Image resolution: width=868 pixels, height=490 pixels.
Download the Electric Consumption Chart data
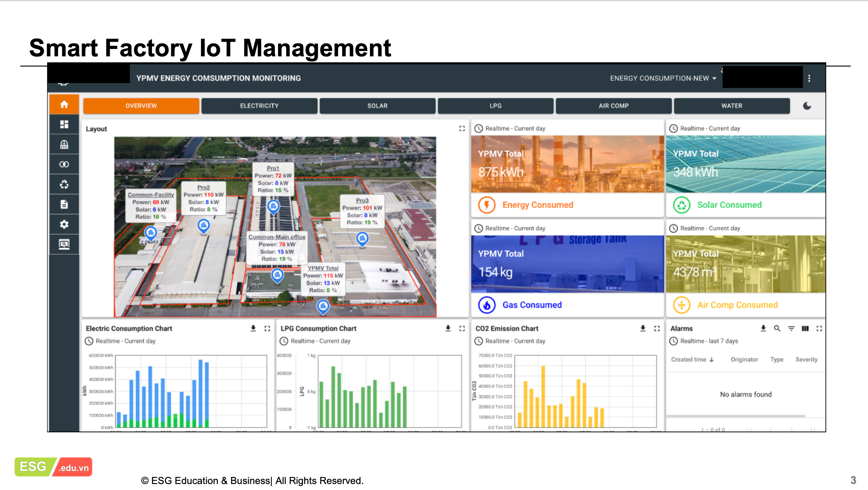coord(253,328)
